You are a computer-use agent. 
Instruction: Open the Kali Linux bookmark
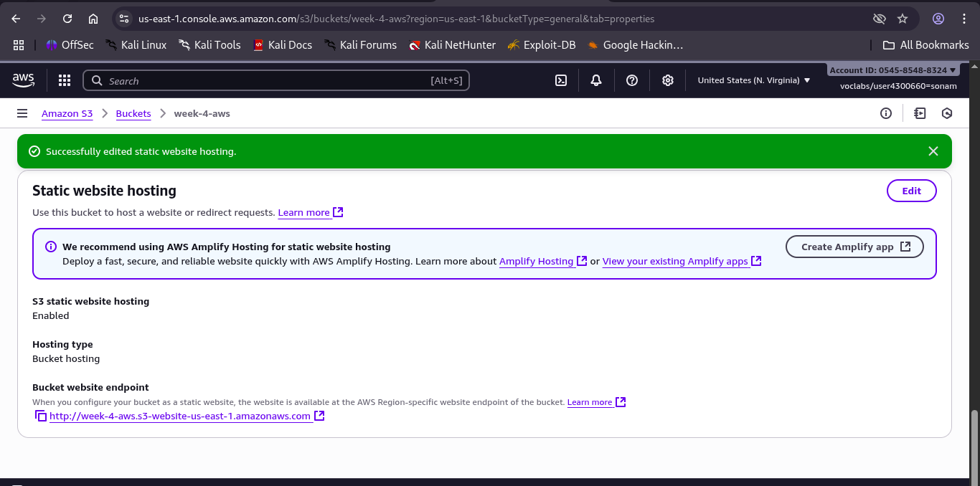tap(136, 44)
